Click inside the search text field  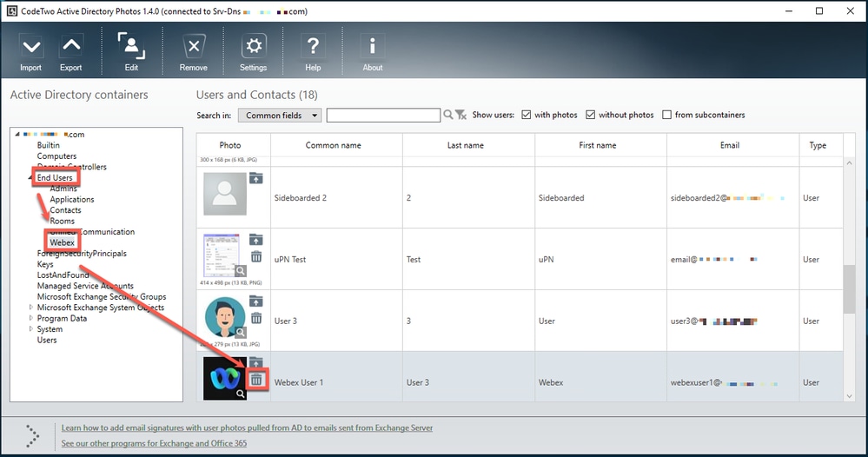(383, 115)
